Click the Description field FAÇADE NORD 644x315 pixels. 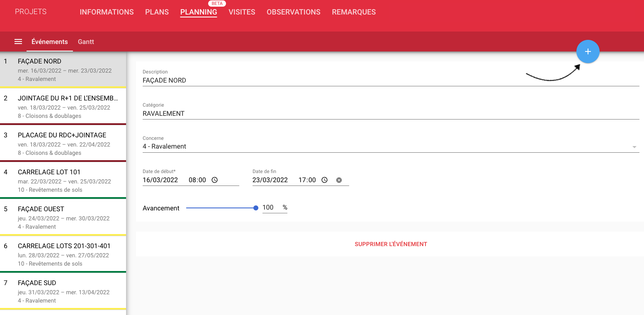tap(390, 81)
